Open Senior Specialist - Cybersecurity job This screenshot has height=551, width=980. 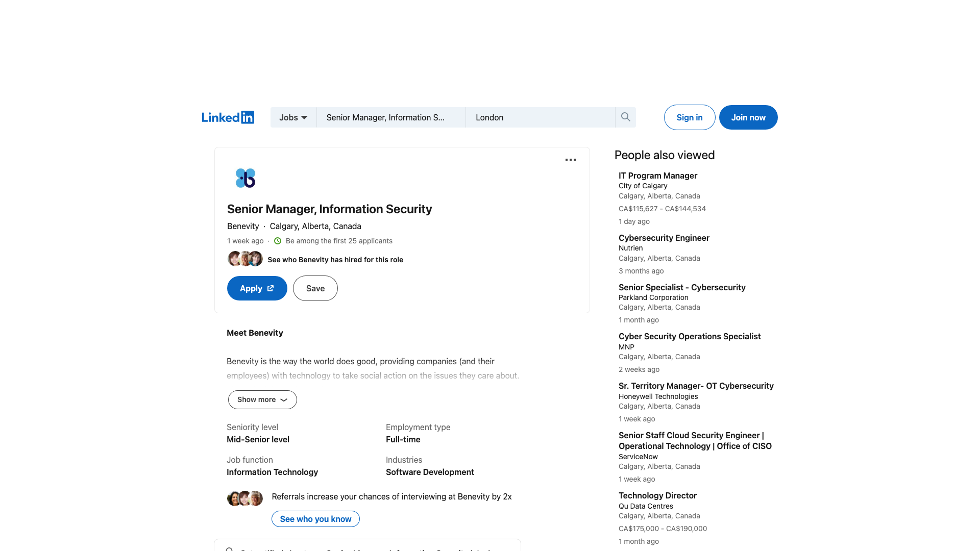682,287
